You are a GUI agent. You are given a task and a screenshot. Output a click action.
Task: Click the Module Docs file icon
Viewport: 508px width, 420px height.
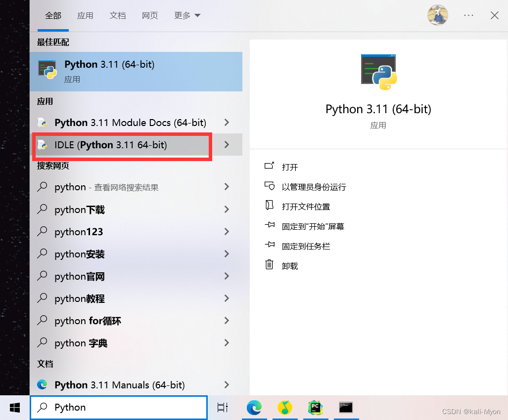[x=43, y=123]
